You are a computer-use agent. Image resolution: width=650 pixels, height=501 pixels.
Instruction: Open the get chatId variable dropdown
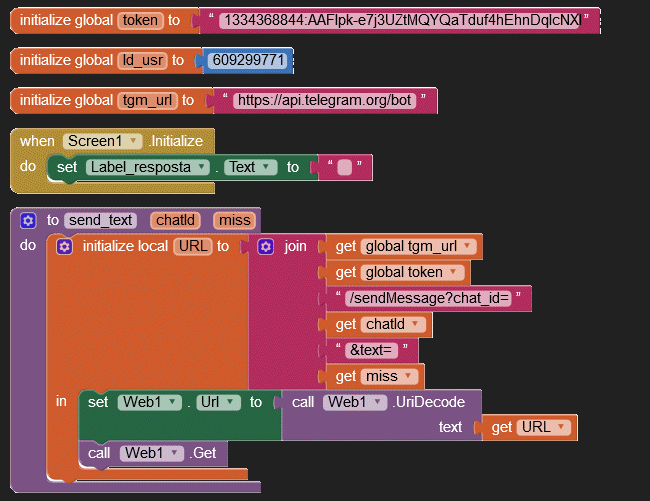(x=416, y=324)
